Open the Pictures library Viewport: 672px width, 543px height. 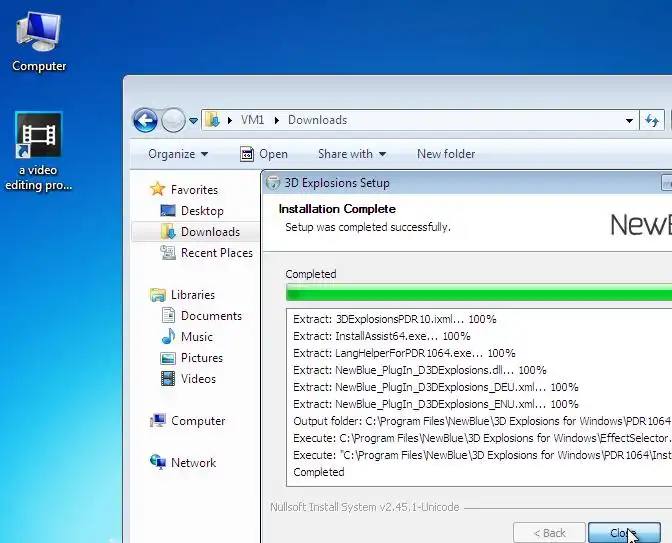pyautogui.click(x=202, y=358)
